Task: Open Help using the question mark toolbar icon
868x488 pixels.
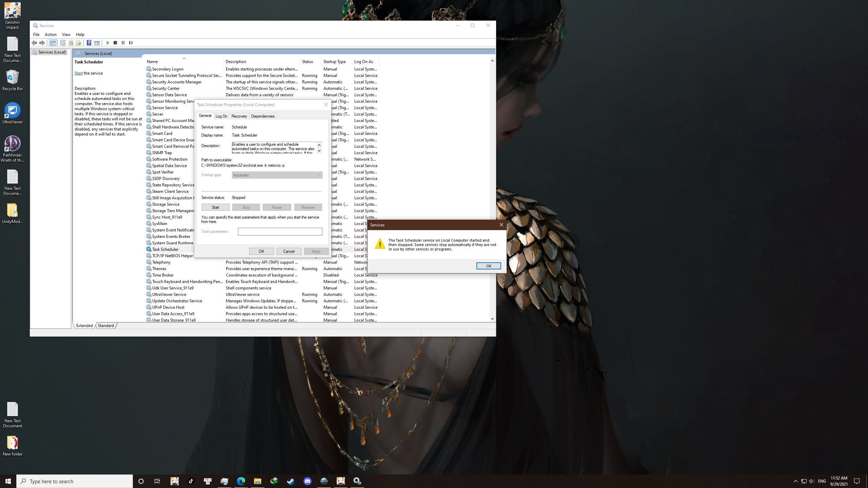Action: 89,43
